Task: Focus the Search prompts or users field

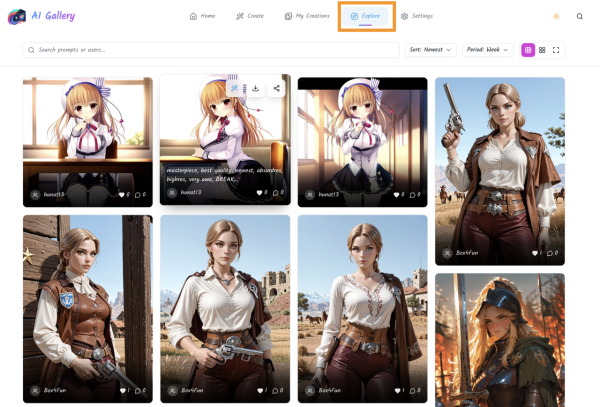Action: pyautogui.click(x=211, y=50)
